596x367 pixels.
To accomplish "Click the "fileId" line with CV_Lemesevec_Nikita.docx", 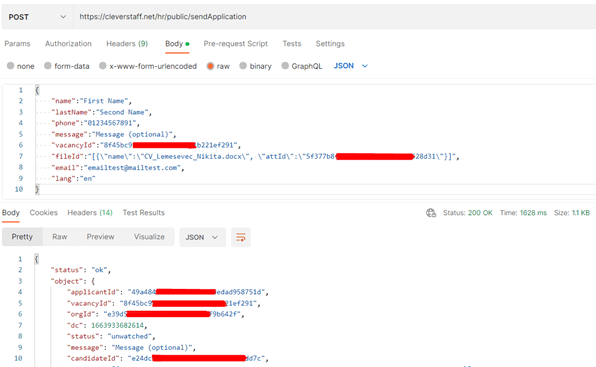I will (x=255, y=156).
